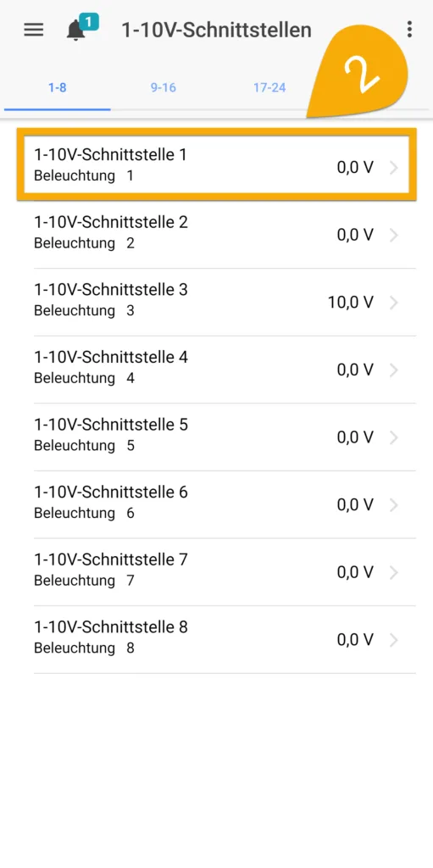Select the 1-8 tab
The image size is (433, 868).
(x=58, y=87)
